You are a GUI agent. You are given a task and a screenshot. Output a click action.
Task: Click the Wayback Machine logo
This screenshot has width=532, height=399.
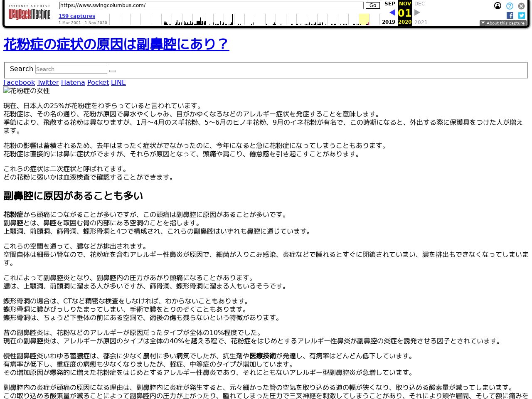point(29,14)
